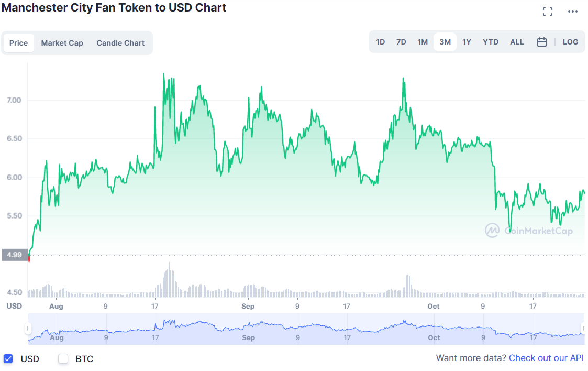Viewport: 588px width, 371px height.
Task: Select the YTD time range
Action: click(x=491, y=42)
